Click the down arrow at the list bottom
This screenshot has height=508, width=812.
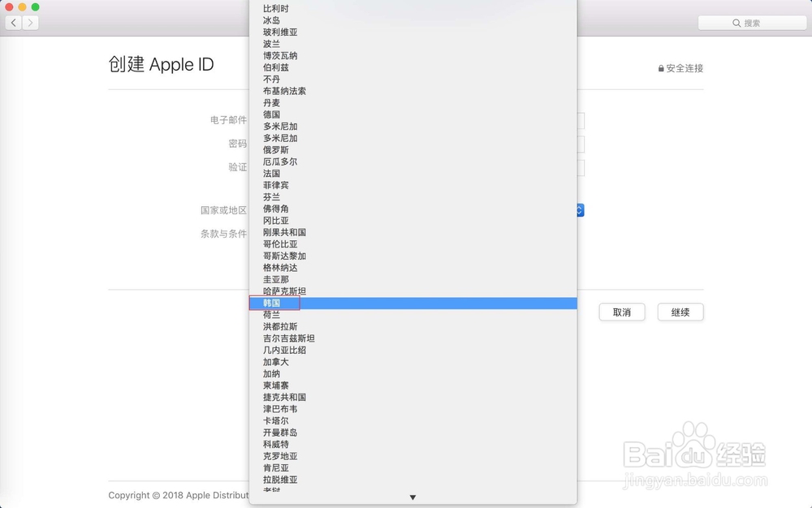click(412, 497)
